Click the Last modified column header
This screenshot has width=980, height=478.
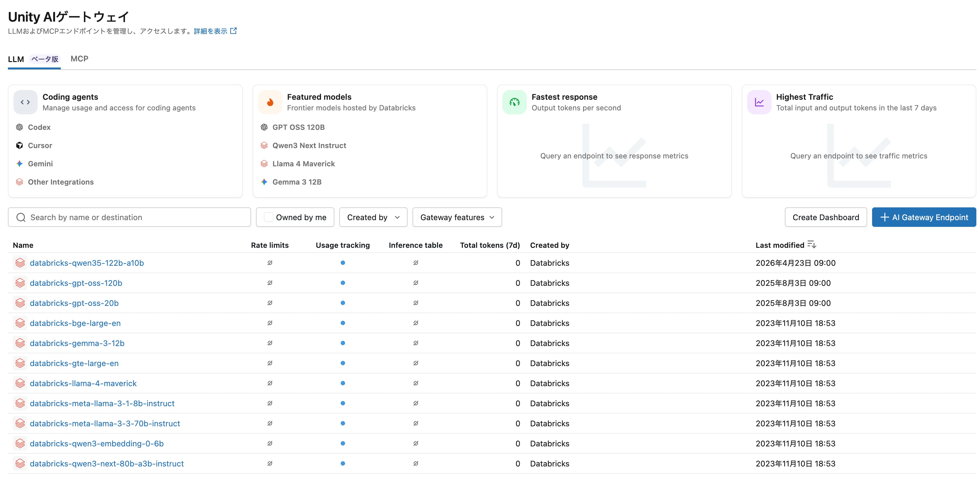[780, 245]
